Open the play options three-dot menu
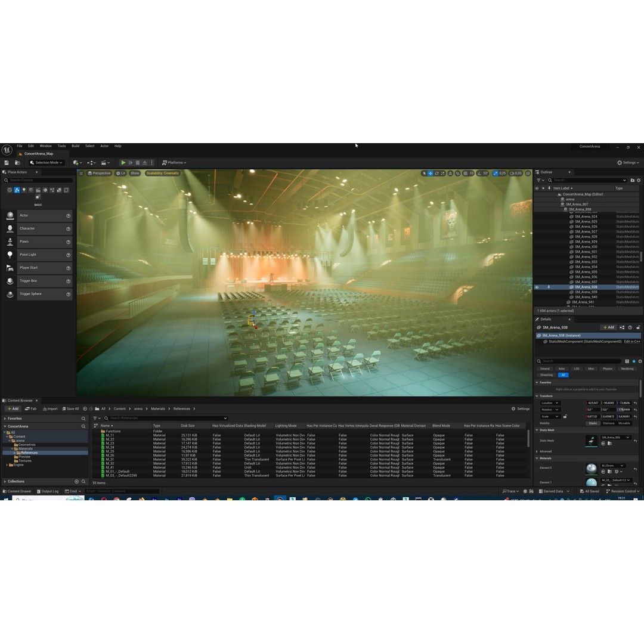Viewport: 644px width, 644px height. click(151, 163)
